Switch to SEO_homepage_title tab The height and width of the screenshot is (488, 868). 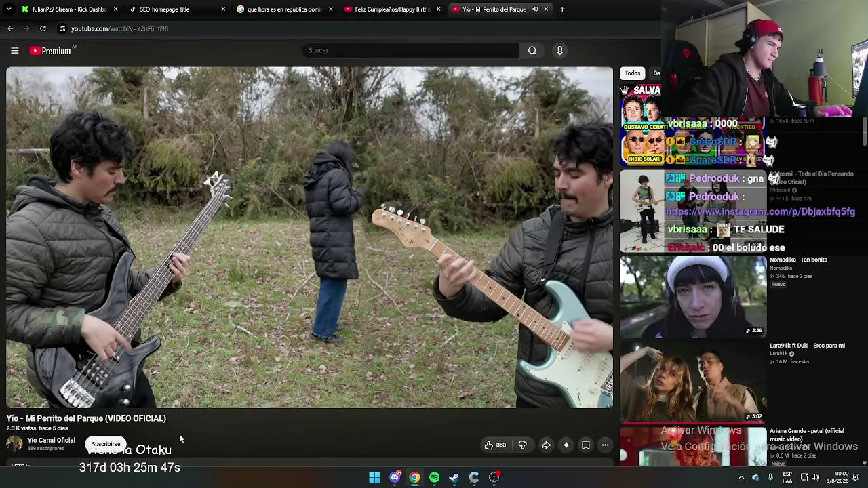(x=178, y=9)
